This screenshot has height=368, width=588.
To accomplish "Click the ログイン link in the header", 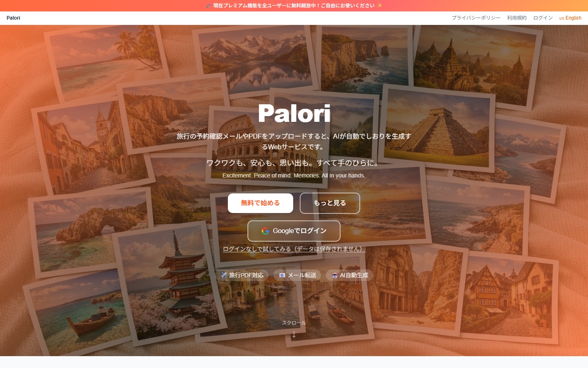I will tap(543, 18).
